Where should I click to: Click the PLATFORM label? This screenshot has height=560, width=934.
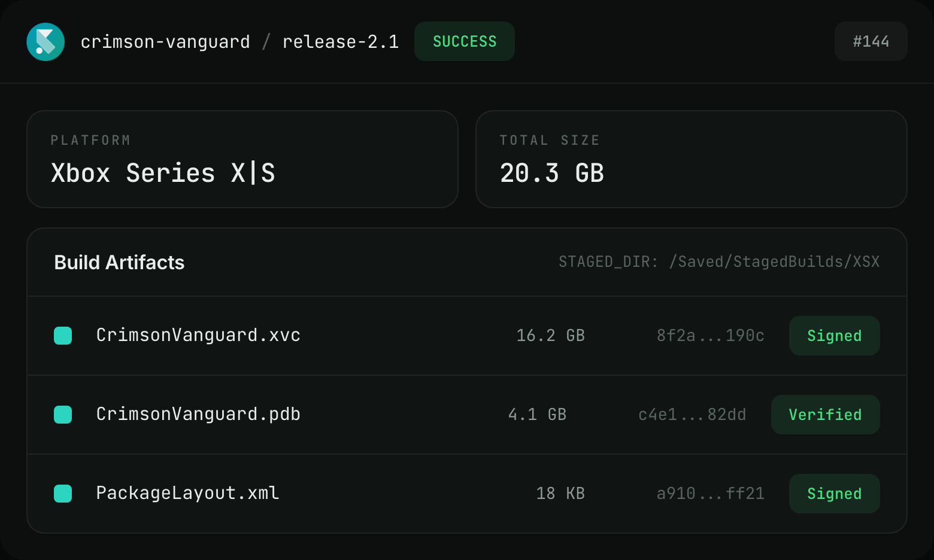click(x=90, y=140)
